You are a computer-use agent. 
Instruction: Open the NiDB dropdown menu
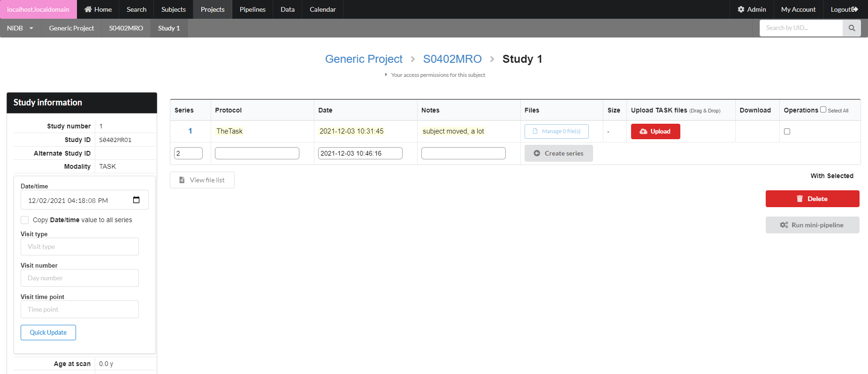20,28
